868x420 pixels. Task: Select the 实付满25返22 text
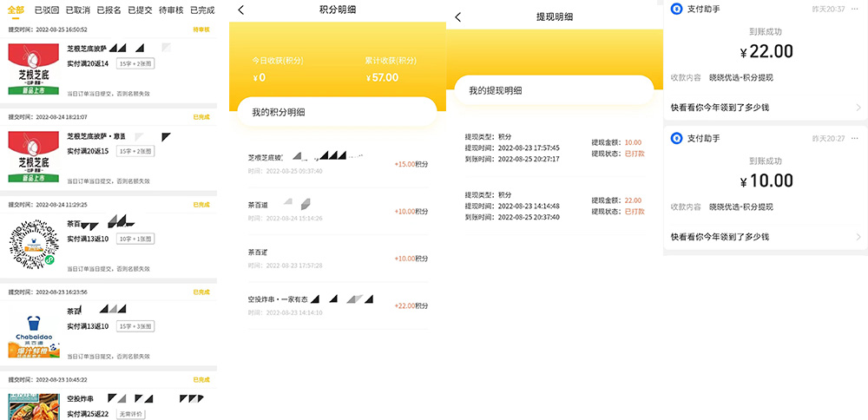click(88, 414)
